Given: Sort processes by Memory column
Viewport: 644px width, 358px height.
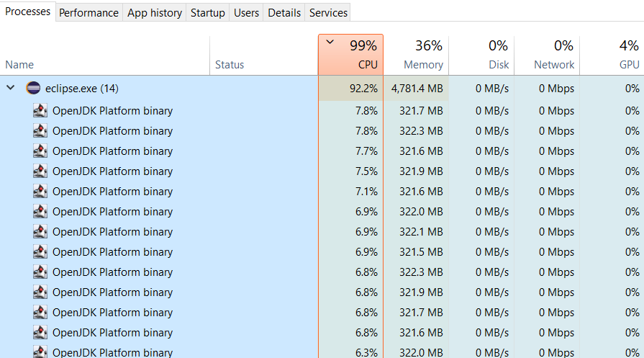Looking at the screenshot, I should coord(416,55).
